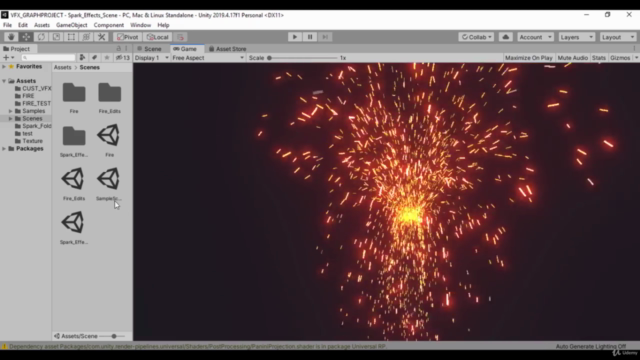Open the File menu
The width and height of the screenshot is (640, 360).
click(x=7, y=25)
